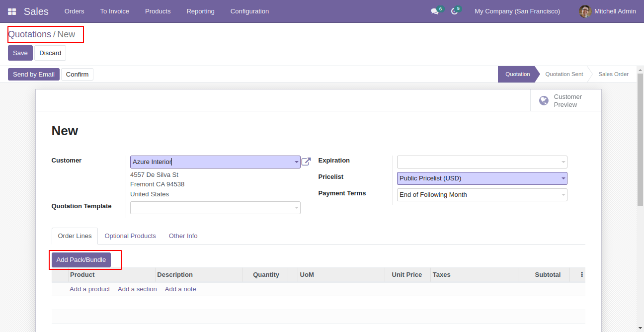Open the customer external link icon

tap(306, 162)
